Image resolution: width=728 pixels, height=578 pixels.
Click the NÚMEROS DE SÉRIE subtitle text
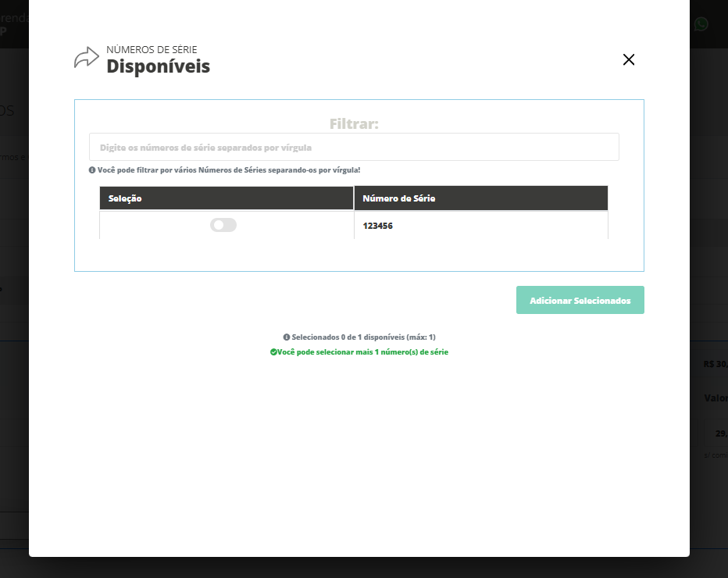click(x=152, y=50)
